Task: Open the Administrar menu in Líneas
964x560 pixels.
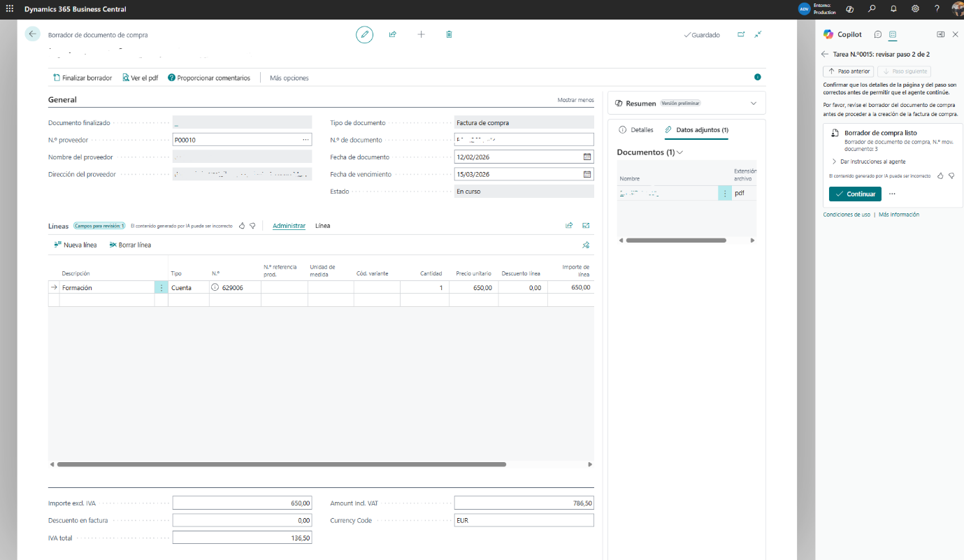Action: (x=289, y=226)
